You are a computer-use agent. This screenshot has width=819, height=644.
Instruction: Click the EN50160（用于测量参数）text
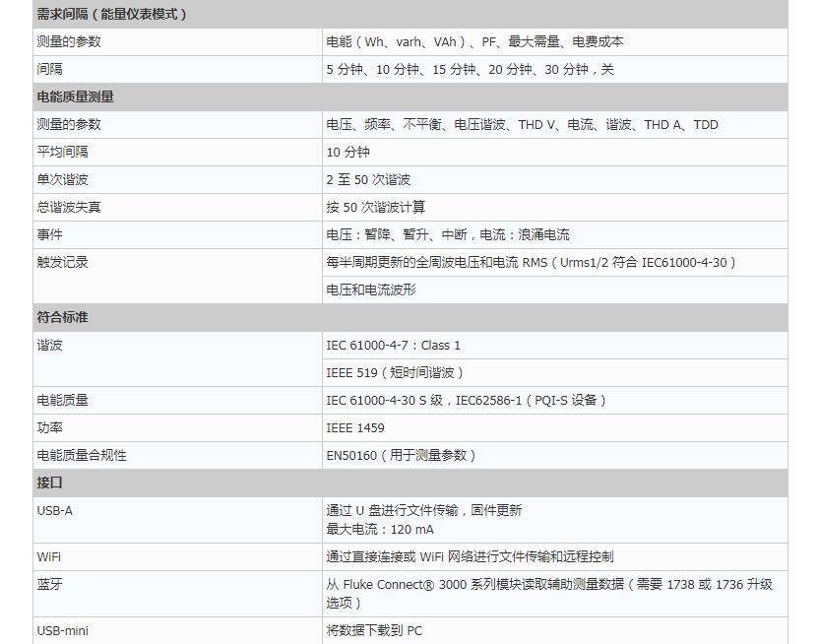click(x=402, y=456)
